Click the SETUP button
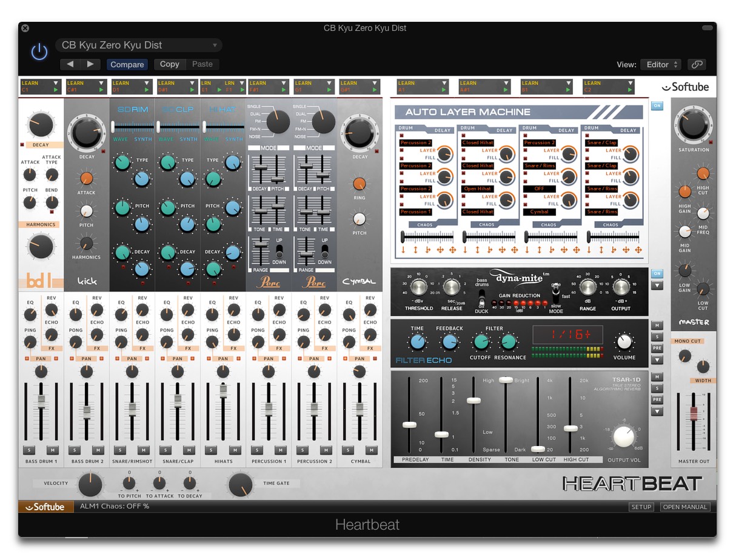This screenshot has height=560, width=736. [x=641, y=507]
